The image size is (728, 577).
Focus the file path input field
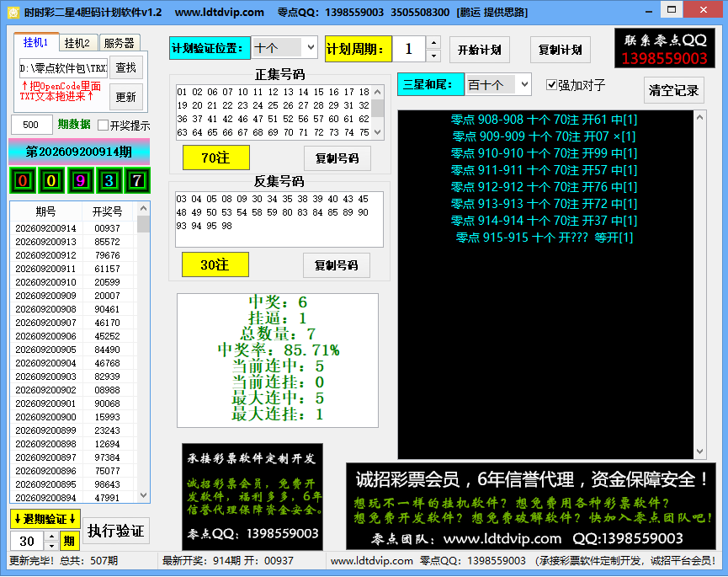coord(63,68)
